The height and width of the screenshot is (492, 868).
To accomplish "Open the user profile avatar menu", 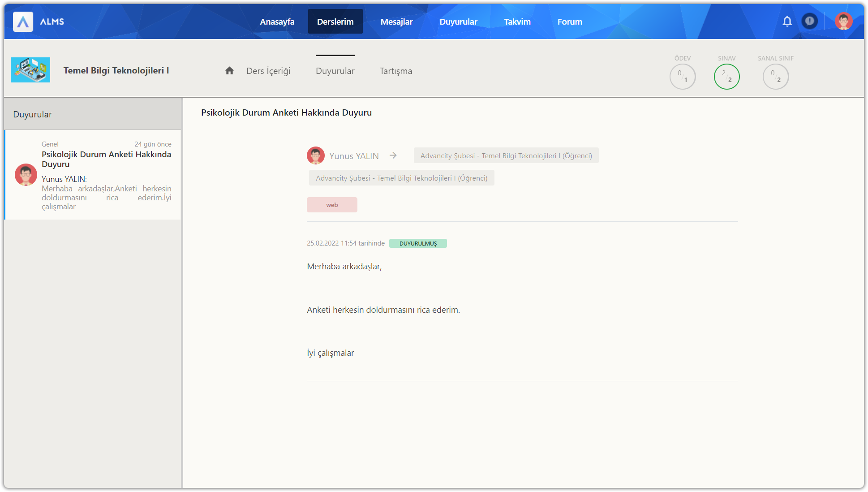I will [x=843, y=21].
